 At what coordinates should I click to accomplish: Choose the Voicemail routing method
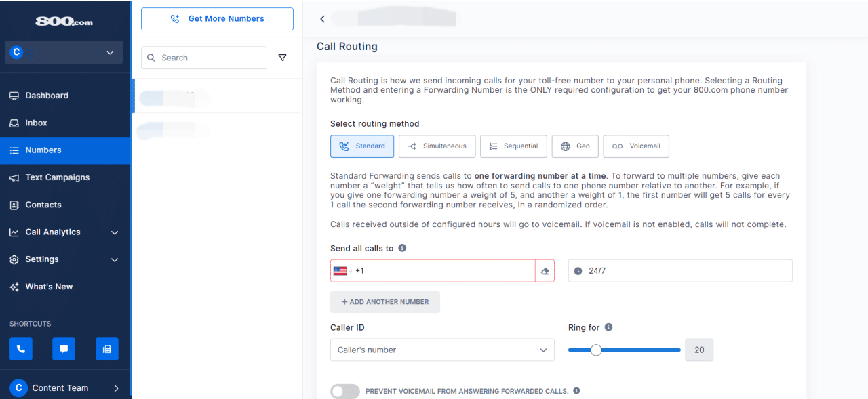pyautogui.click(x=635, y=146)
